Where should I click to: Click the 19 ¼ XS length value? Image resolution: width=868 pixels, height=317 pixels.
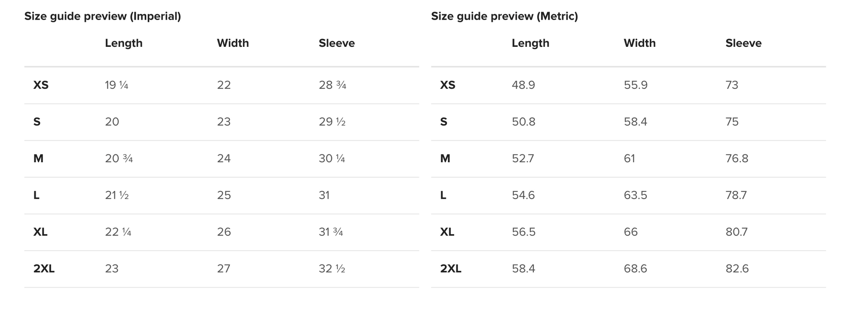point(116,85)
